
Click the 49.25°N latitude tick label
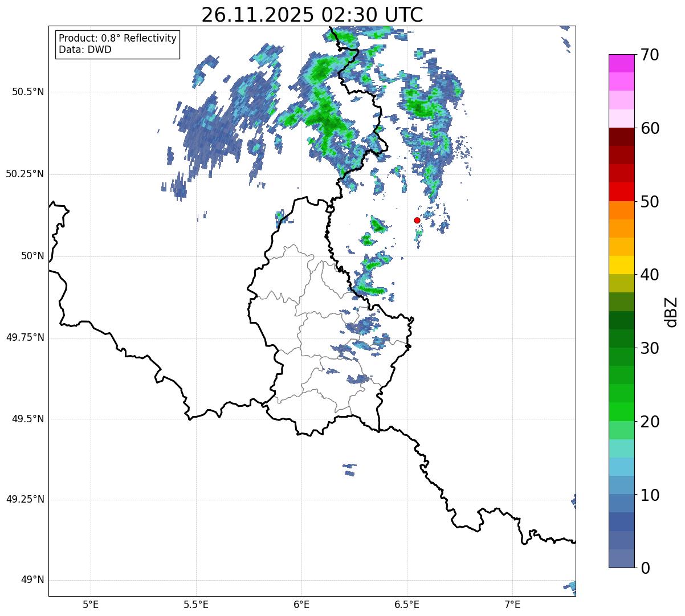point(25,500)
